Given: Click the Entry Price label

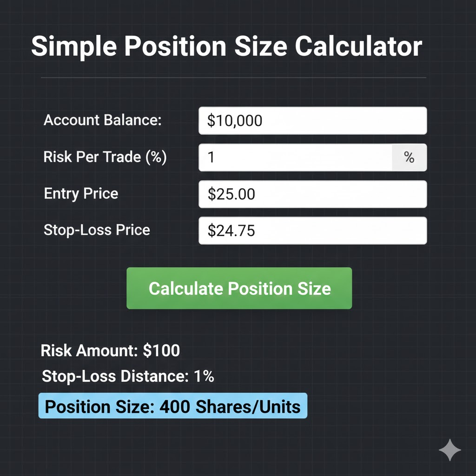Looking at the screenshot, I should click(80, 194).
